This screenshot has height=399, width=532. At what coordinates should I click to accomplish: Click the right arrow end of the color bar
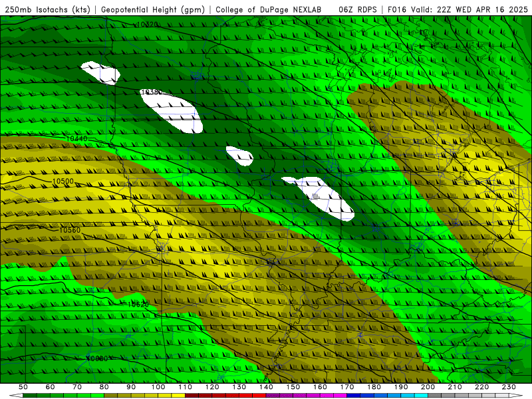515,396
